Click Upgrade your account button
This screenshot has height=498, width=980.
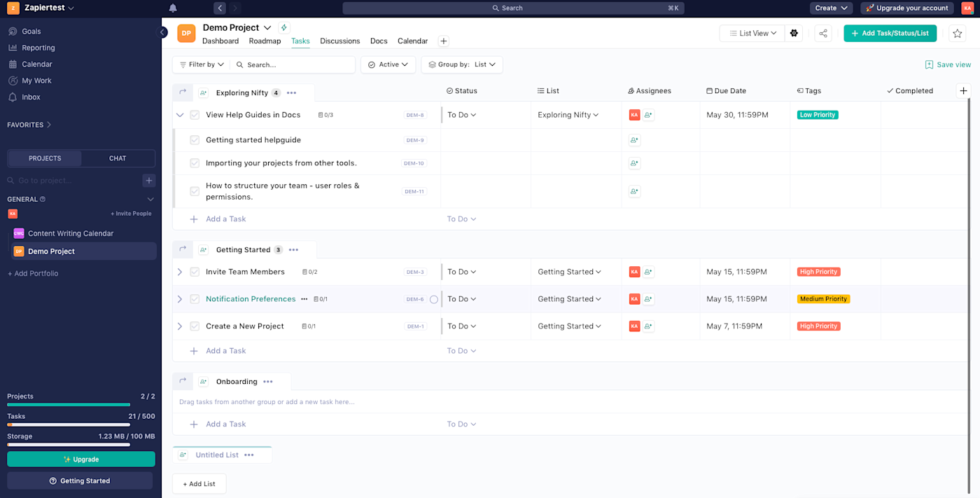click(907, 8)
